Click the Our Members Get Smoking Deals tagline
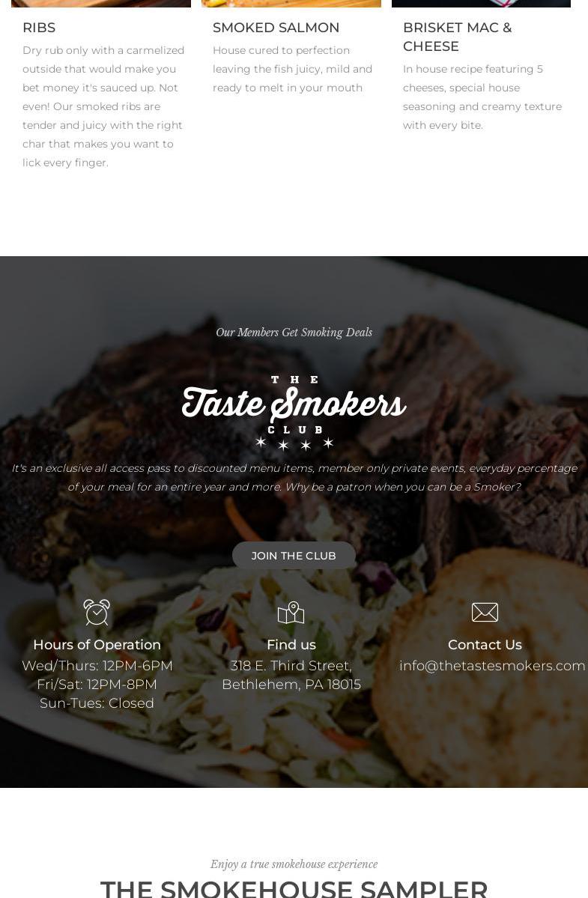Image resolution: width=588 pixels, height=898 pixels. pyautogui.click(x=294, y=333)
